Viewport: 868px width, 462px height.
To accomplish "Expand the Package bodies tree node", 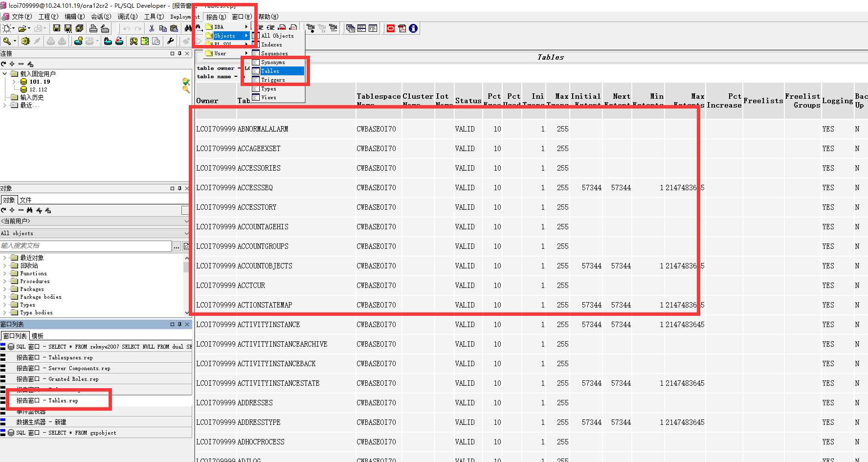I will point(5,297).
